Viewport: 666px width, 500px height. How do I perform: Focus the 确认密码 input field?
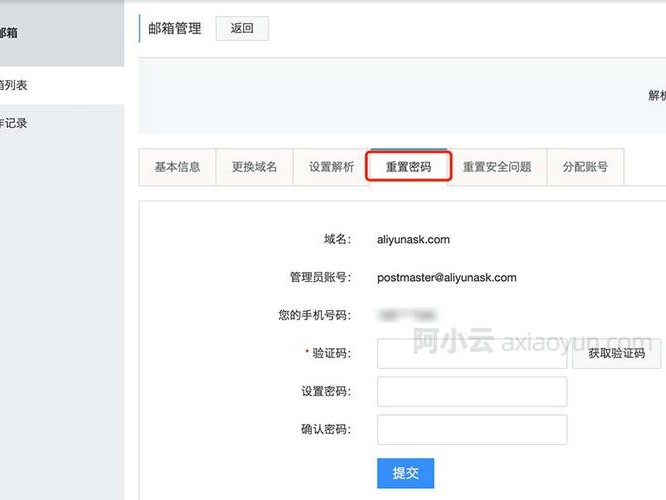[472, 429]
